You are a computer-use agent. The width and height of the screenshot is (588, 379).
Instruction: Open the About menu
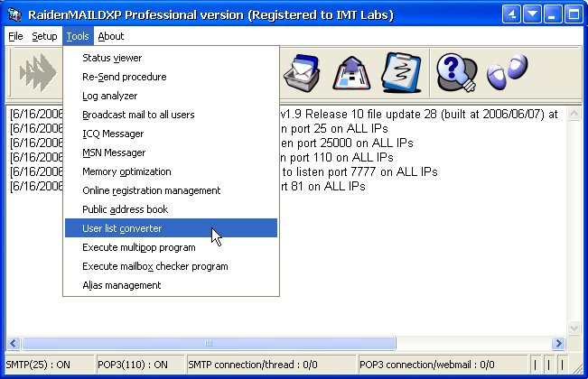(110, 36)
